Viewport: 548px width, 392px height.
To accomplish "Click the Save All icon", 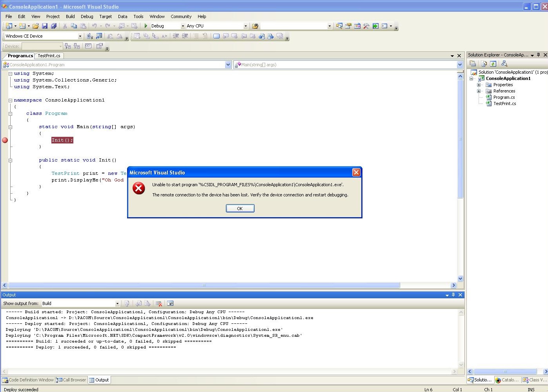I will 54,26.
